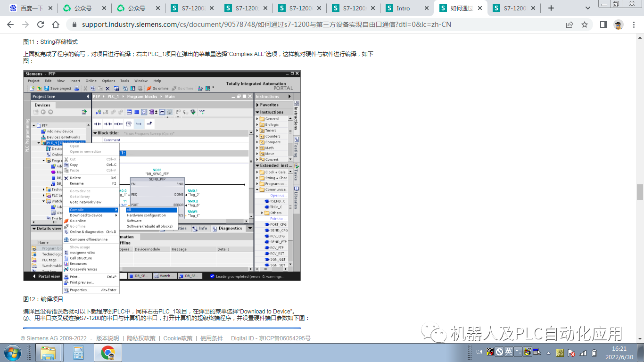The image size is (644, 362).
Task: Collapse the Extended instructions section
Action: 257,166
